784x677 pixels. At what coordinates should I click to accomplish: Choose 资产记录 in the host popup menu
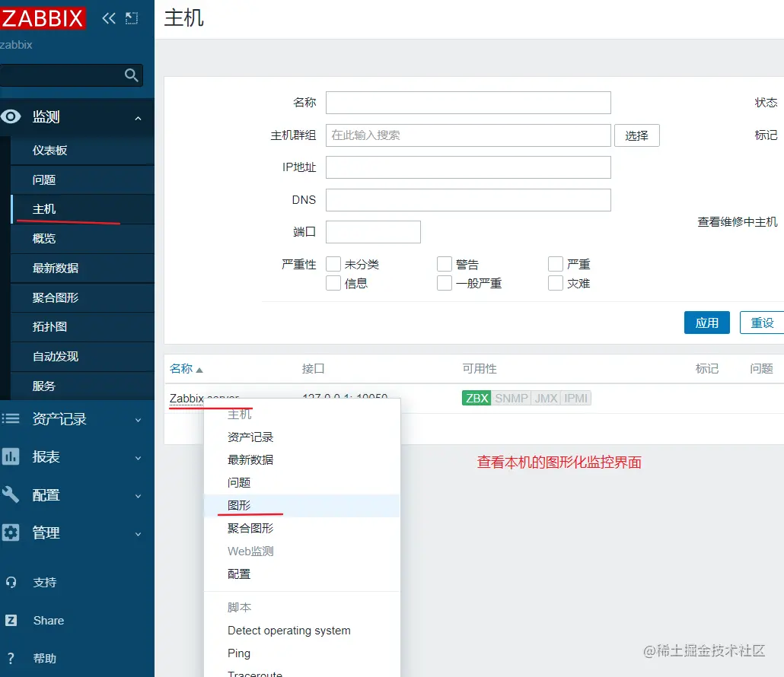[302, 437]
